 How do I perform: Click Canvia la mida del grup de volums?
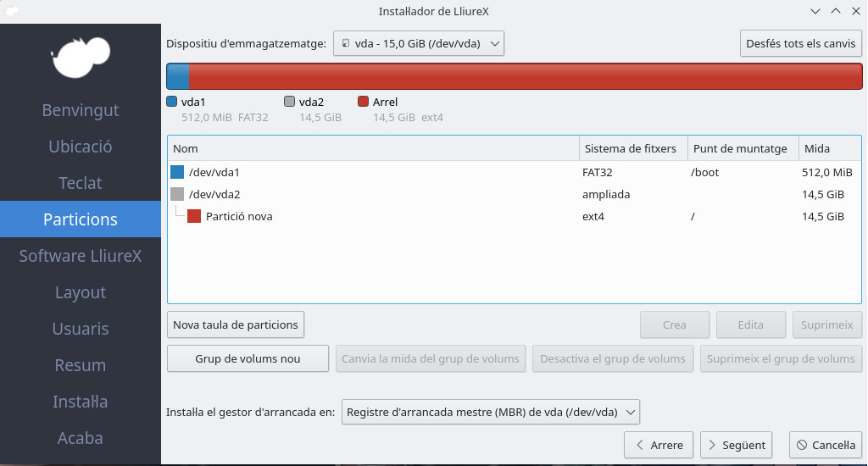pyautogui.click(x=431, y=358)
